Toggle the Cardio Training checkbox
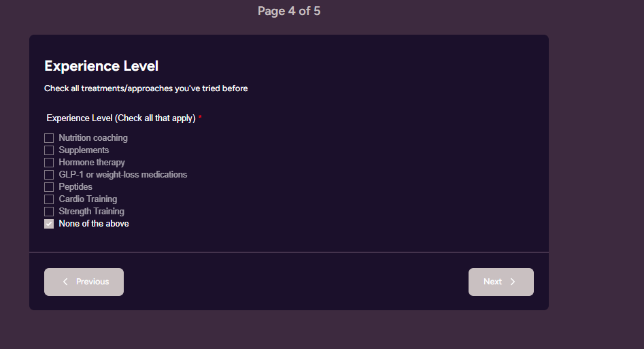Screen dimensions: 644x349 click(x=49, y=199)
